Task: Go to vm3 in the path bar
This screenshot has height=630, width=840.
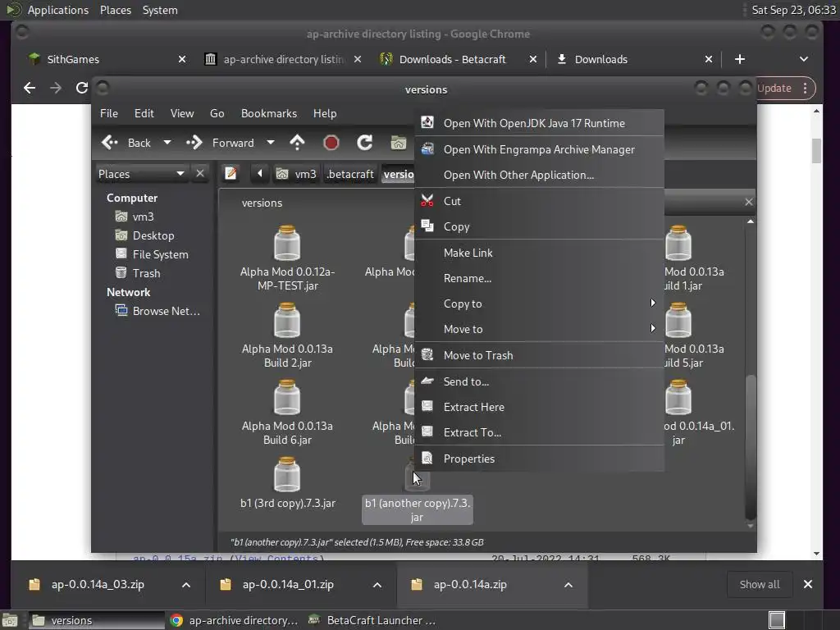Action: click(x=296, y=174)
